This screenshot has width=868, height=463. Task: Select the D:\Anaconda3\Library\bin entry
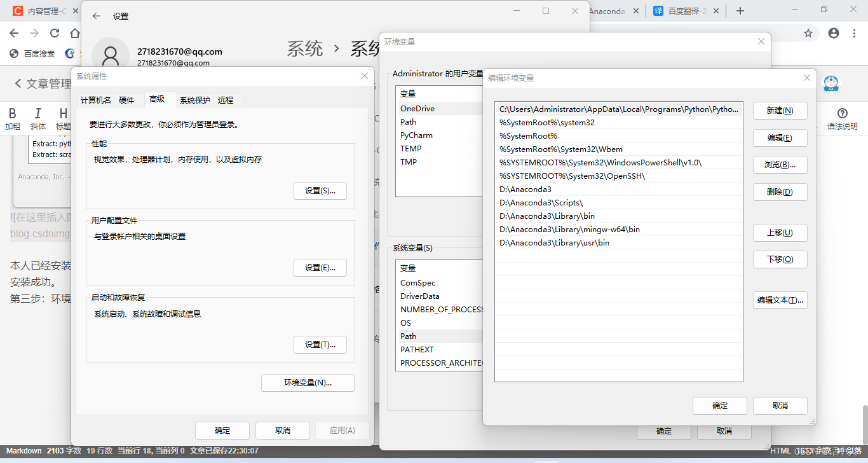618,216
